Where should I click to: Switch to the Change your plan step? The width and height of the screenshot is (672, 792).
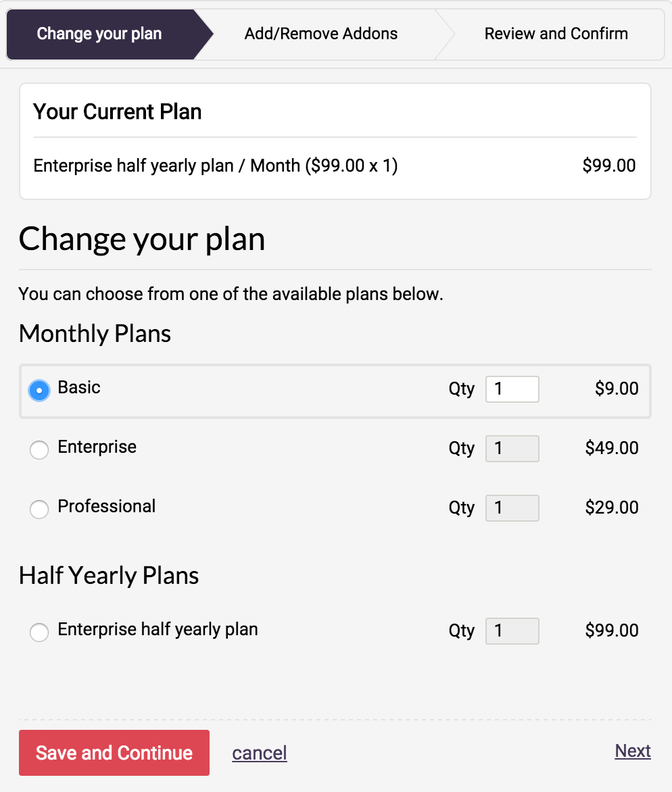pyautogui.click(x=99, y=34)
